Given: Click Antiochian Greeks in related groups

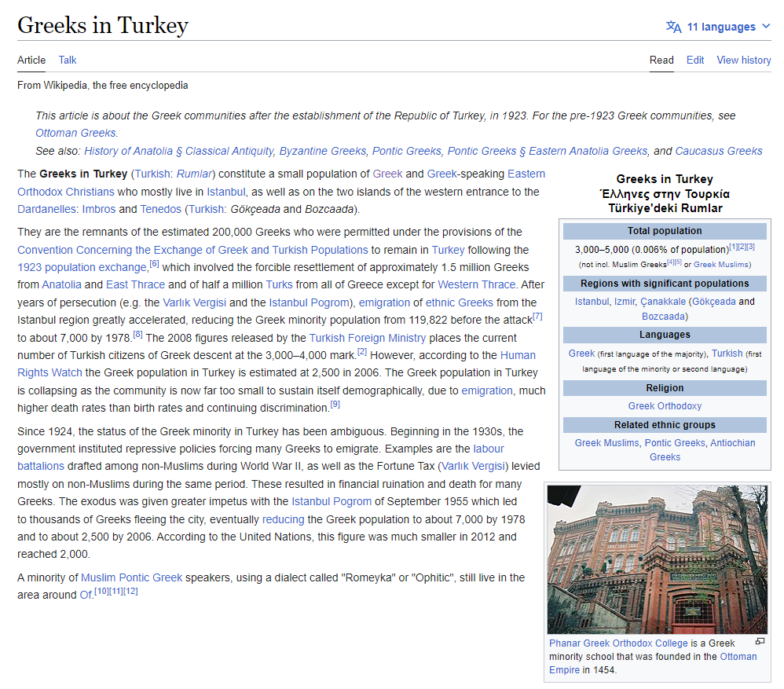Looking at the screenshot, I should pyautogui.click(x=732, y=443).
